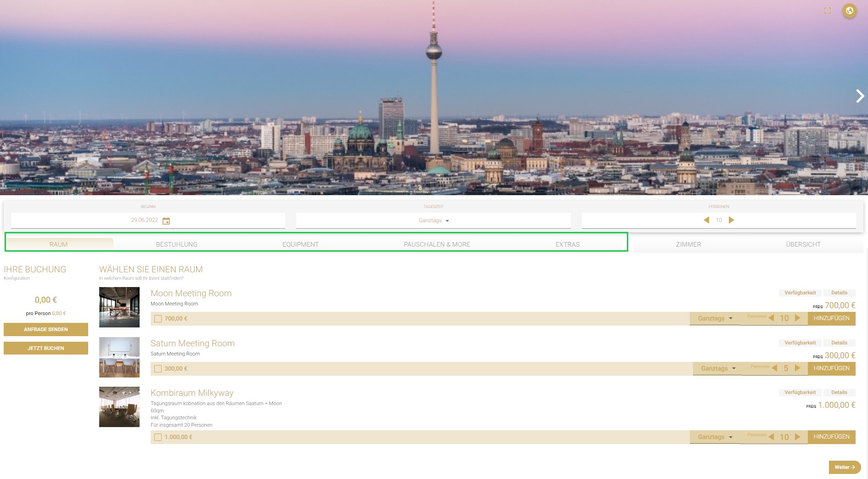Select the Raum tab
This screenshot has width=868, height=479.
(59, 244)
